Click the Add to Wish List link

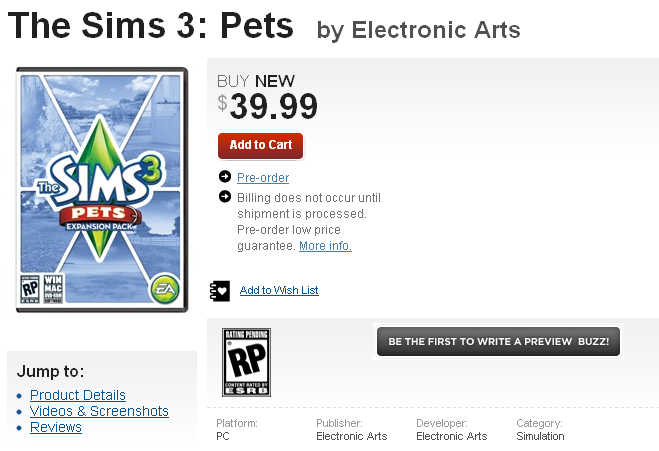tap(279, 290)
